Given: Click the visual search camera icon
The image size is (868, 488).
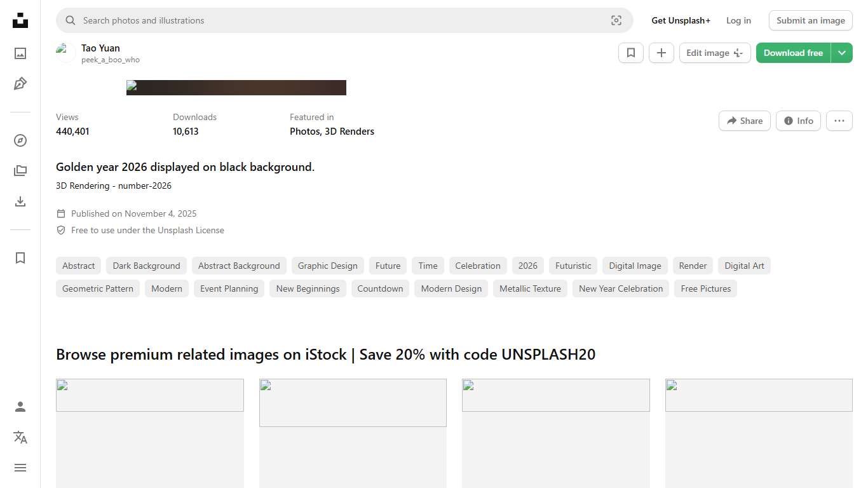Looking at the screenshot, I should coord(616,20).
